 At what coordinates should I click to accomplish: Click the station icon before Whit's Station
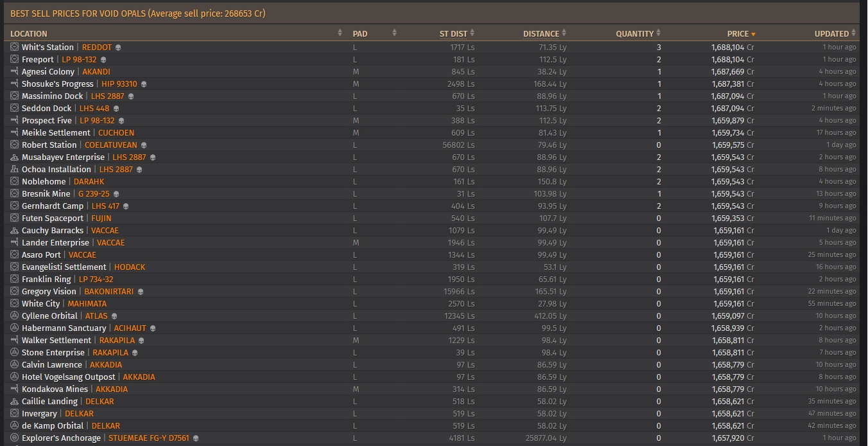point(15,47)
